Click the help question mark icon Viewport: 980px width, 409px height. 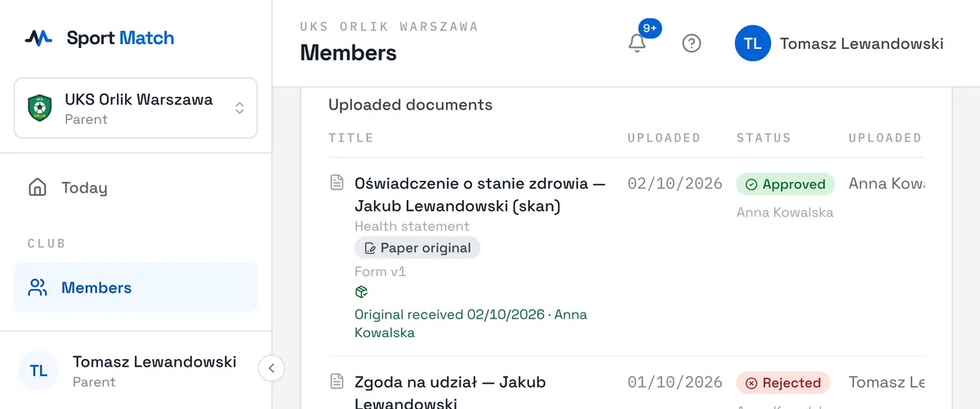click(x=692, y=43)
